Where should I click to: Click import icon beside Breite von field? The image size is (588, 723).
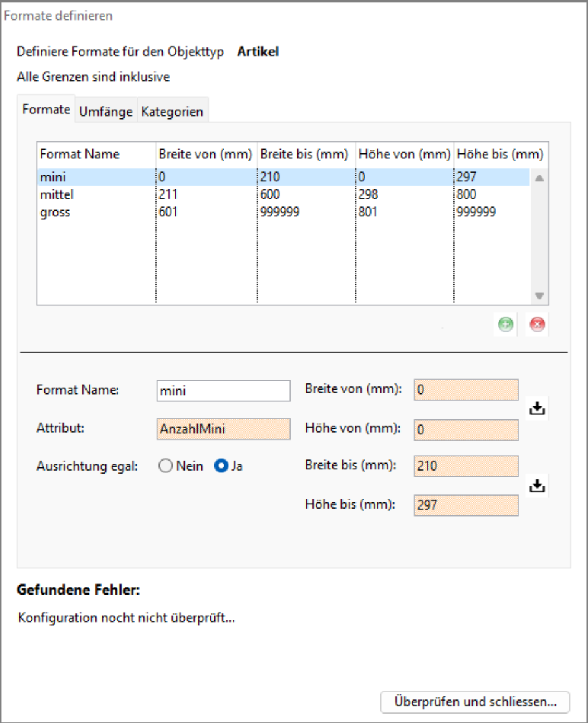click(536, 409)
